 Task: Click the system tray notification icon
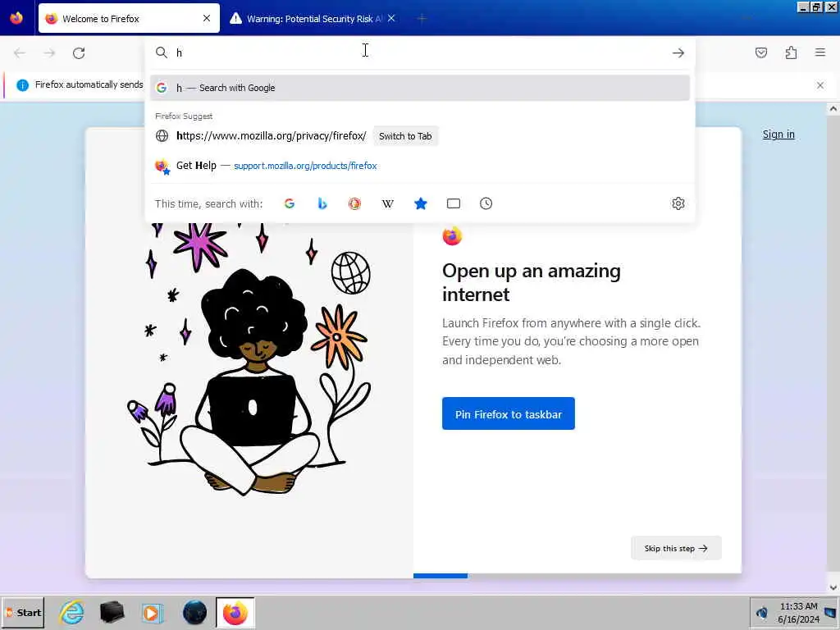762,613
